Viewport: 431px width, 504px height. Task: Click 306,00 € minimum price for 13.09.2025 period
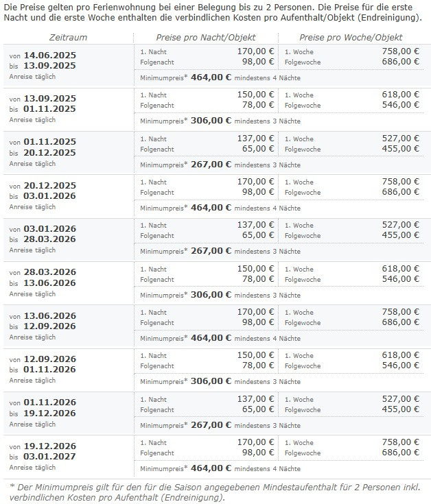[211, 120]
